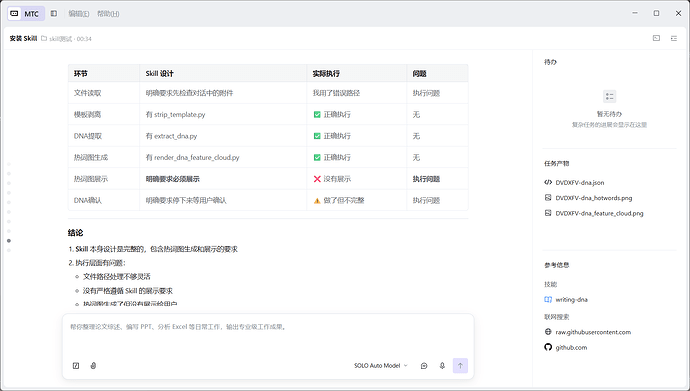Click the book icon beside writing-dna
Screen dimensions: 690x391
tap(548, 300)
